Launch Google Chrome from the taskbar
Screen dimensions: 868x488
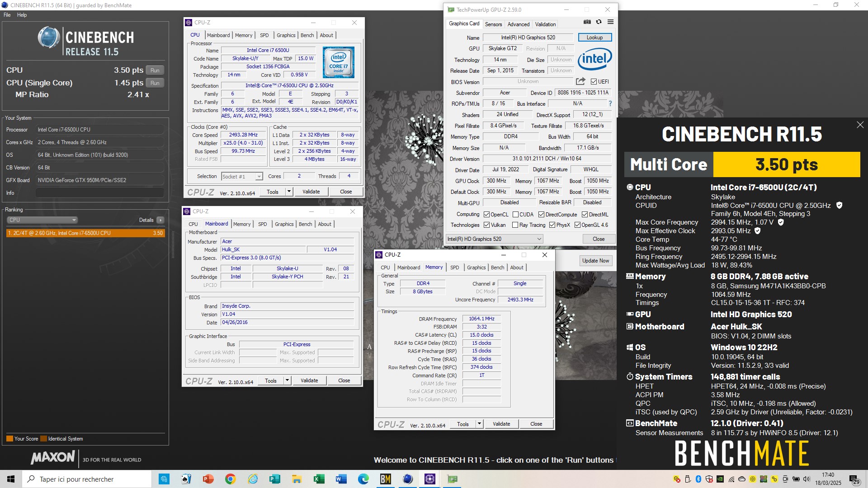click(230, 479)
